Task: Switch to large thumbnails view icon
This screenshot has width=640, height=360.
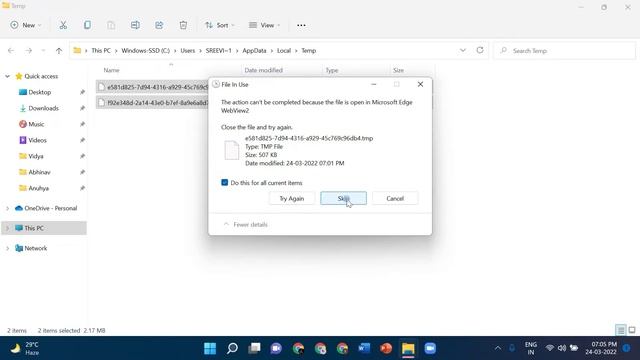Action: [x=632, y=330]
